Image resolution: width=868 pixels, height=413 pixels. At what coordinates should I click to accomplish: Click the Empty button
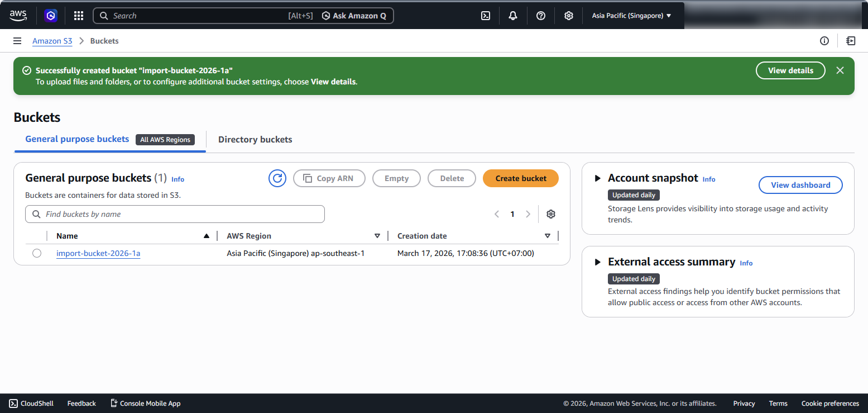click(397, 178)
